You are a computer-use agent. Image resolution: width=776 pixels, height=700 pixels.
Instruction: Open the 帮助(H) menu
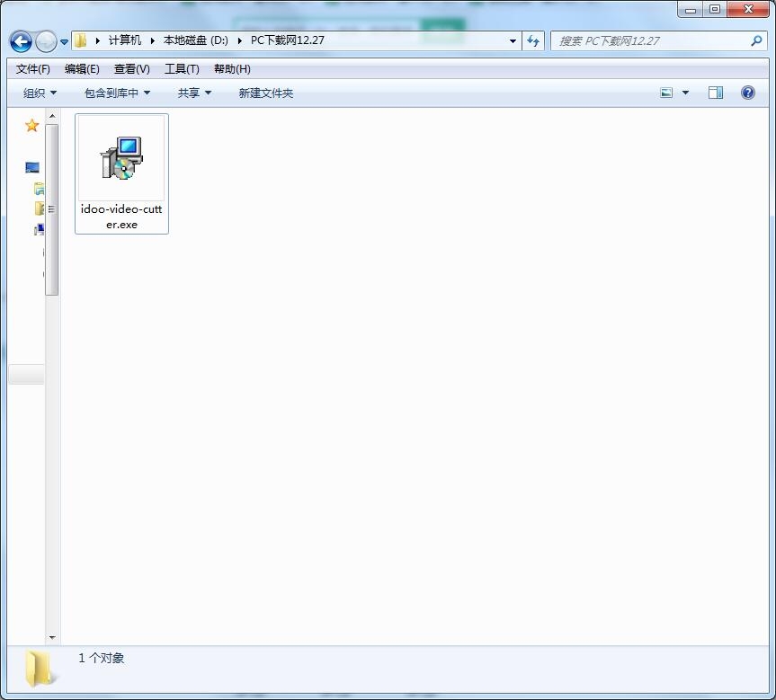pyautogui.click(x=232, y=69)
